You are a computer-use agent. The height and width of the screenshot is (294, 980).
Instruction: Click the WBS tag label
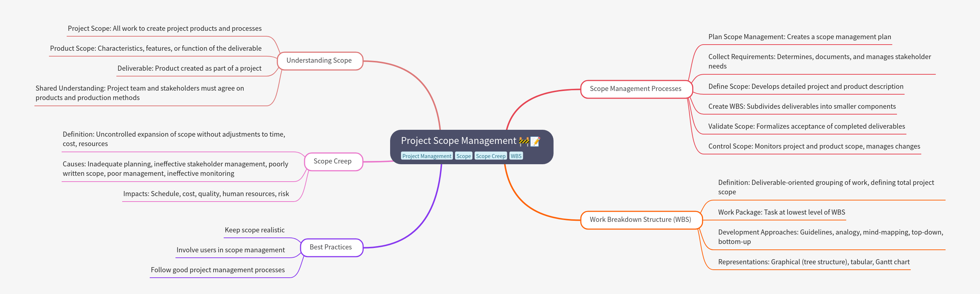[x=516, y=156]
